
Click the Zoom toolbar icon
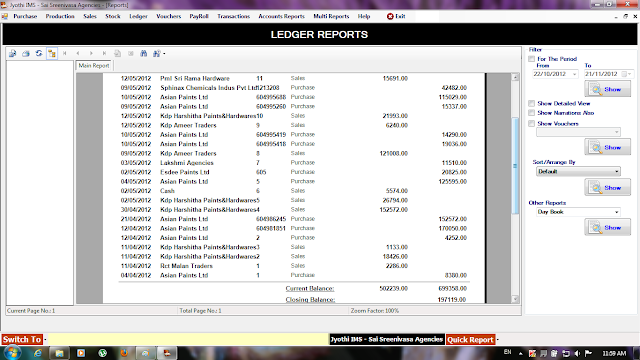(x=156, y=53)
